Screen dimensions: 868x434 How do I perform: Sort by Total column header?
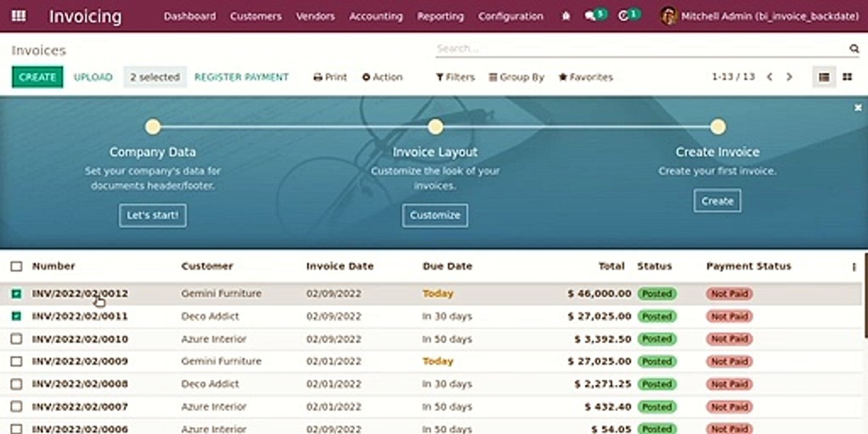[x=611, y=266]
